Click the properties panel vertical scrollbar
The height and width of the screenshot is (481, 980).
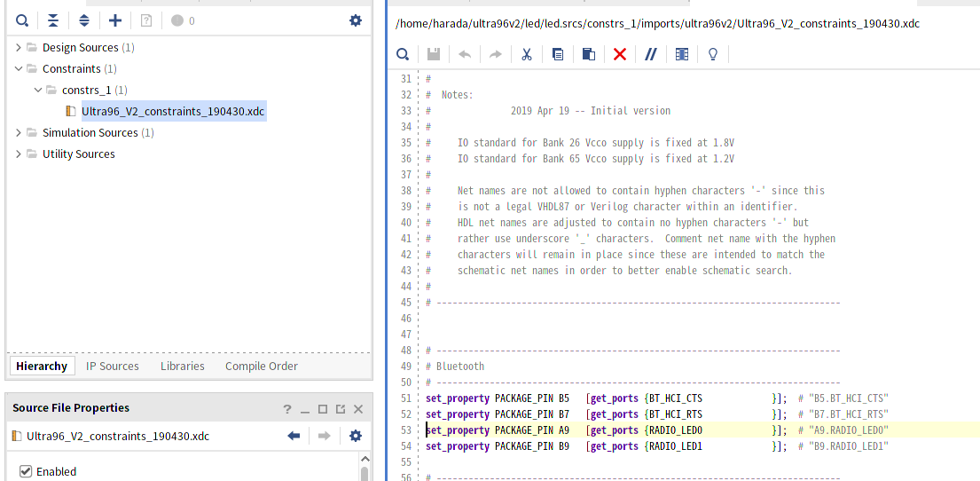[x=365, y=472]
